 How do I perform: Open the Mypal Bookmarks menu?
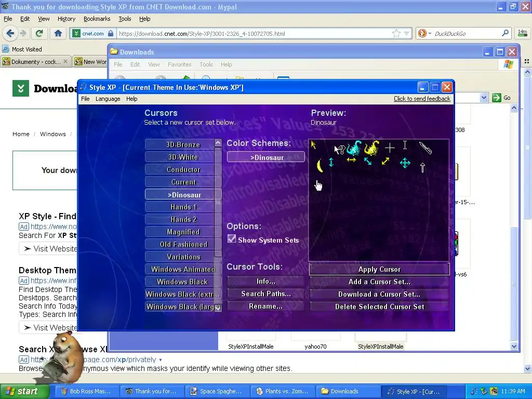tap(97, 19)
